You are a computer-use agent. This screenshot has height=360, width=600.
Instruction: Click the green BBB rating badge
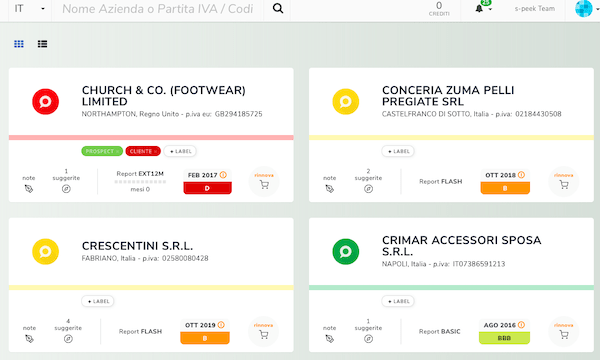(504, 338)
